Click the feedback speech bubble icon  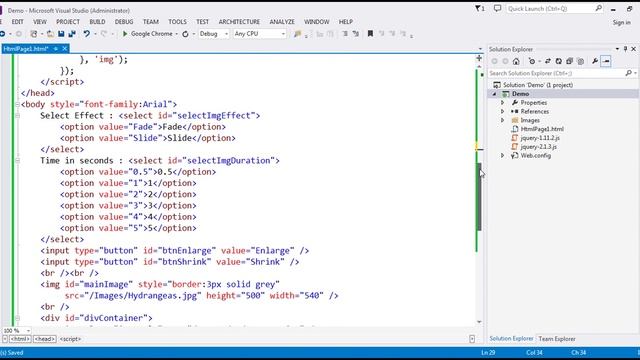click(x=497, y=8)
